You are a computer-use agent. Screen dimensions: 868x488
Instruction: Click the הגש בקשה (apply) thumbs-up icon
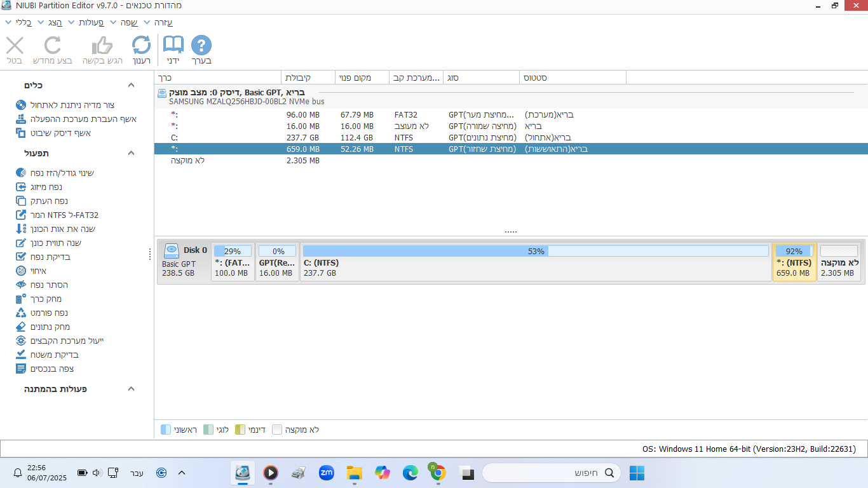point(102,46)
